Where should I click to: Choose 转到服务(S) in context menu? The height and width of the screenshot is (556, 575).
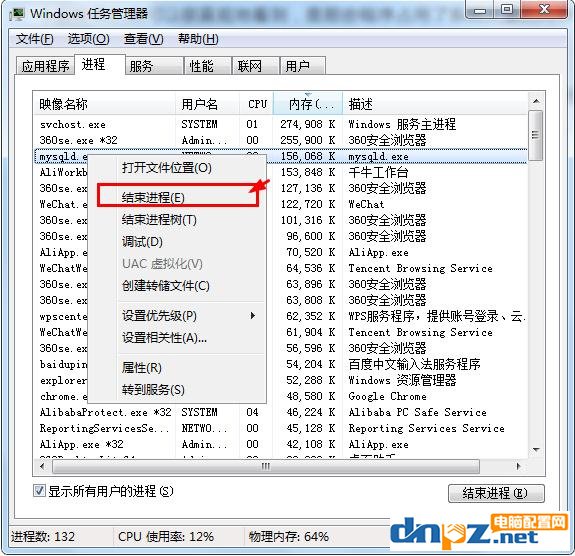(177, 389)
